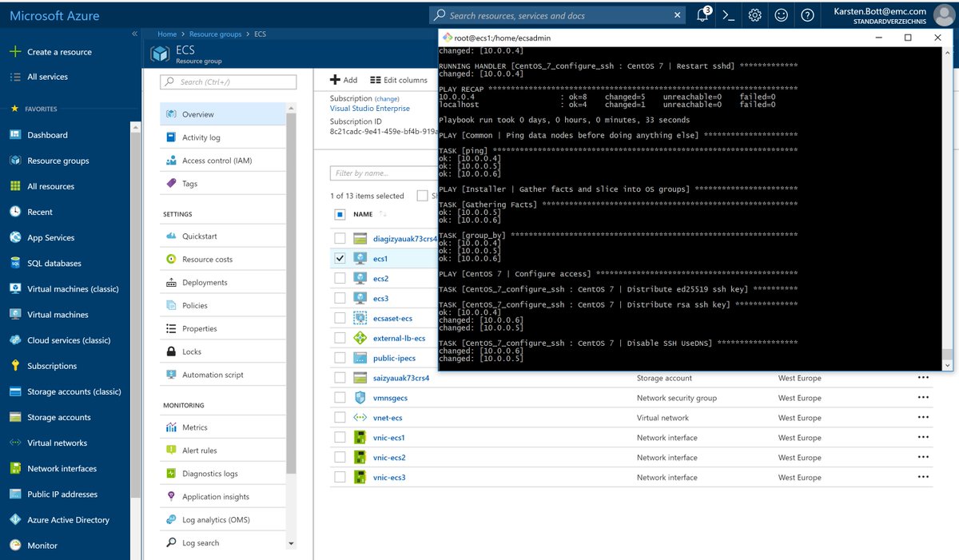Image resolution: width=959 pixels, height=560 pixels.
Task: Open Azure Cloud Shell from top bar
Action: (728, 14)
